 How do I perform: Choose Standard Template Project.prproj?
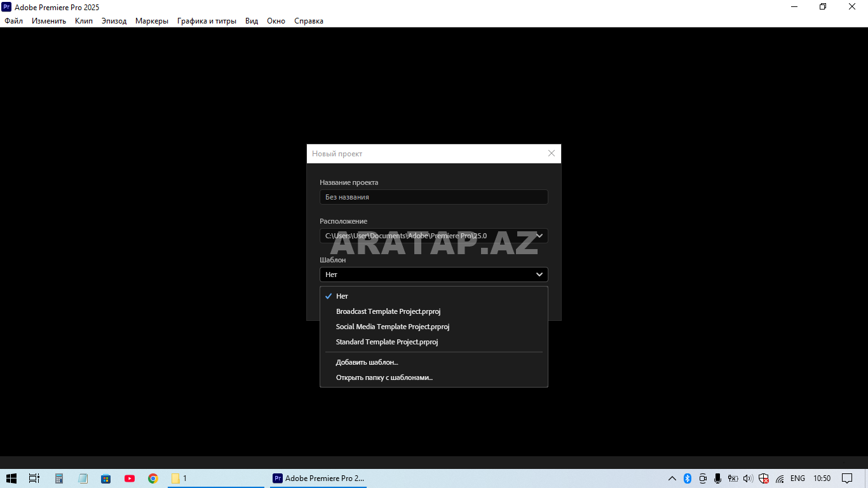(433, 342)
